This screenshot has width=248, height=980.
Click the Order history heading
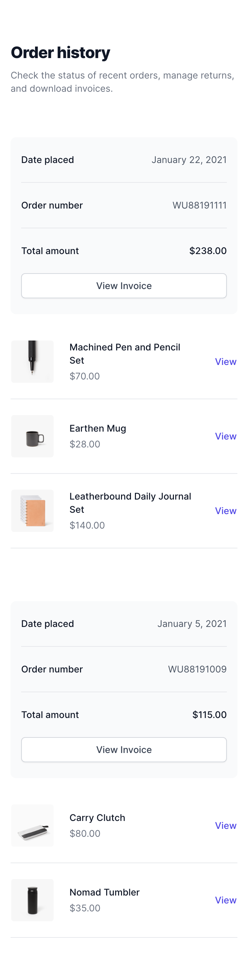[60, 52]
